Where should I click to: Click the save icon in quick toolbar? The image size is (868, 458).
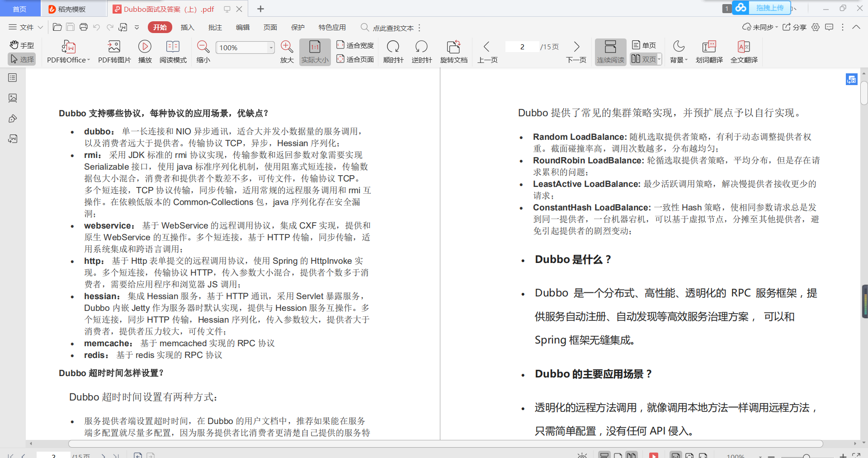(71, 27)
